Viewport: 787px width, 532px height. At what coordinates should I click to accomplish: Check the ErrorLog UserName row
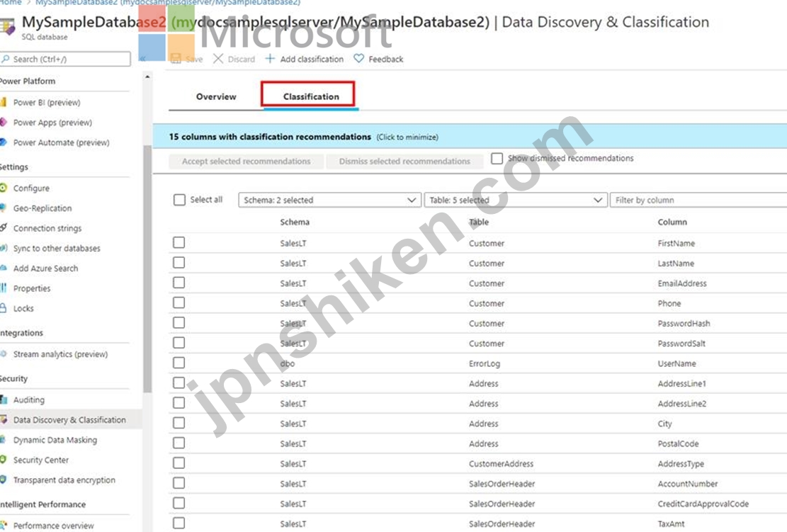click(x=179, y=363)
